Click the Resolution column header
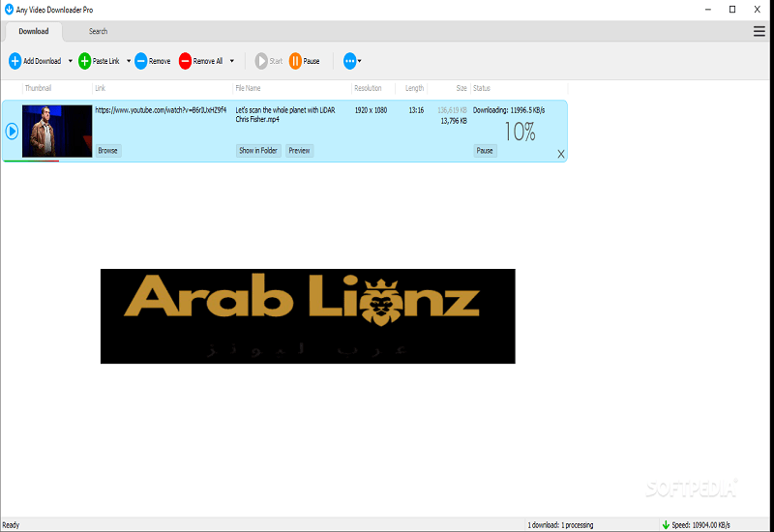Image resolution: width=774 pixels, height=532 pixels. pos(368,88)
